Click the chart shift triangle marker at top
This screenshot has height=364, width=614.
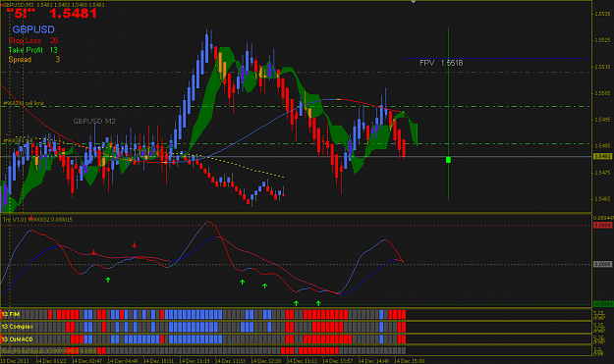[414, 2]
